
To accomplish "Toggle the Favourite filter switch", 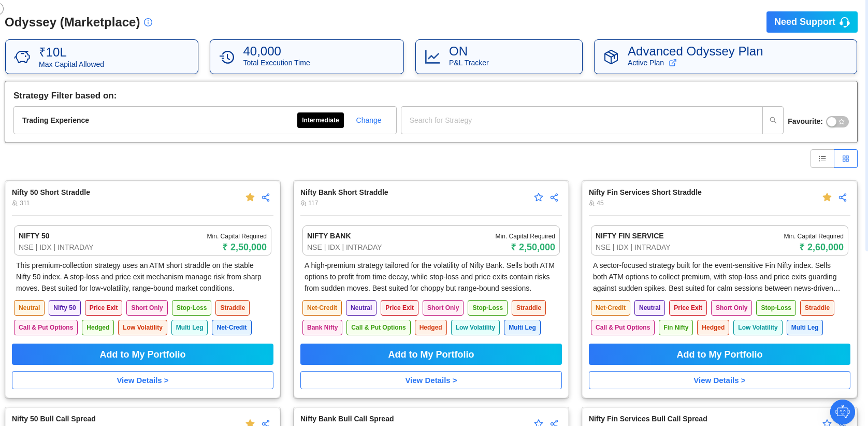I will click(x=837, y=122).
